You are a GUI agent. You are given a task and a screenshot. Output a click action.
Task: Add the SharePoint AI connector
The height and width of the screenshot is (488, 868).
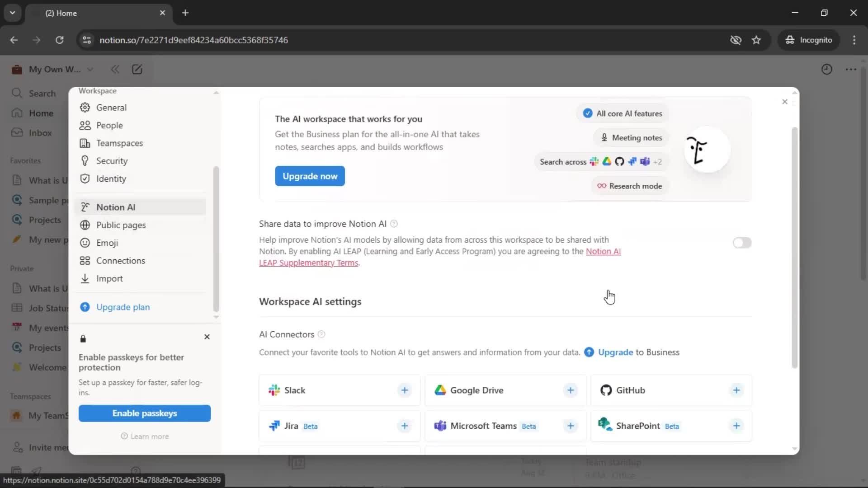(736, 426)
